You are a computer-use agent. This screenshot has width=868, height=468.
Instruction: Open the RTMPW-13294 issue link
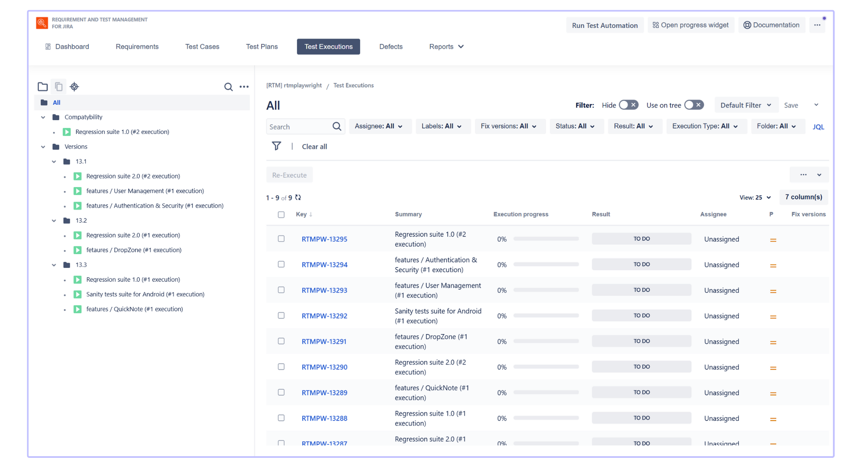click(x=324, y=265)
